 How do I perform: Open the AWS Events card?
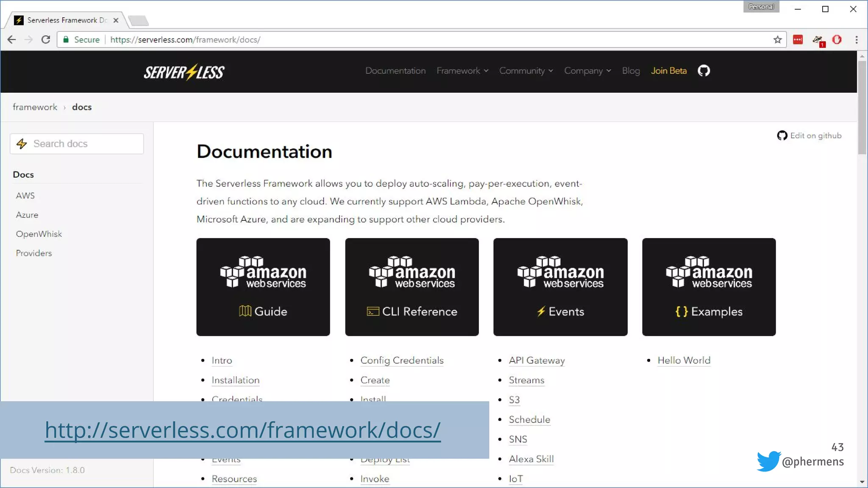560,287
